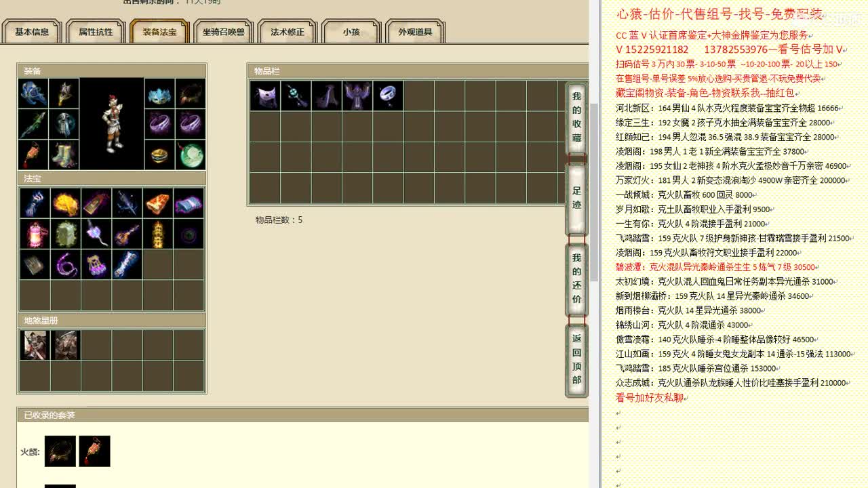Inspect the blue-white gauntlet treasure icon
Screen dimensions: 868x488
pyautogui.click(x=127, y=264)
